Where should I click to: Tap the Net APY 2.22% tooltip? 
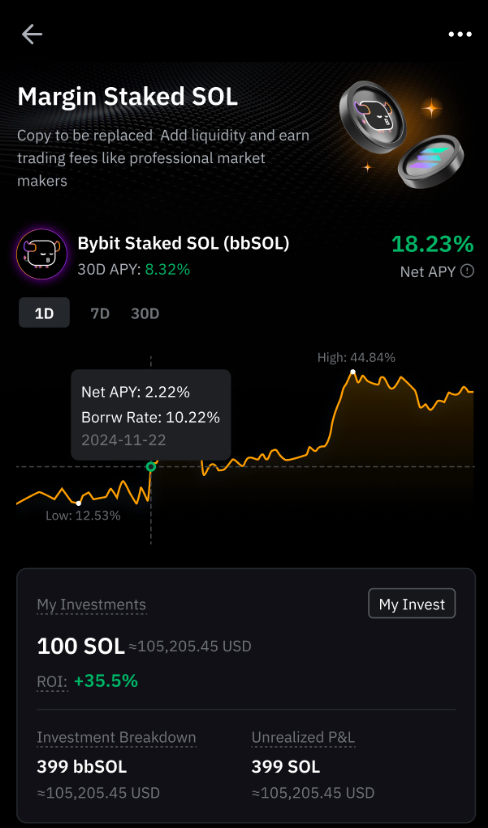(x=151, y=415)
